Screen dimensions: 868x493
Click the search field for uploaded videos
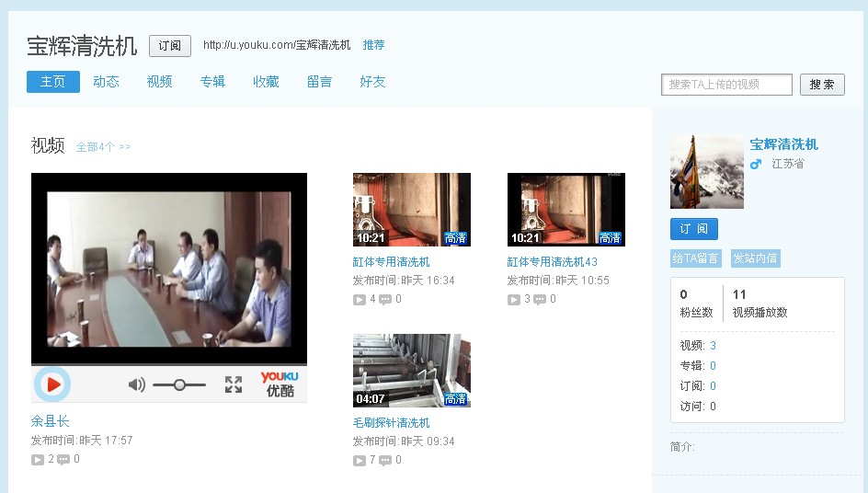point(726,85)
